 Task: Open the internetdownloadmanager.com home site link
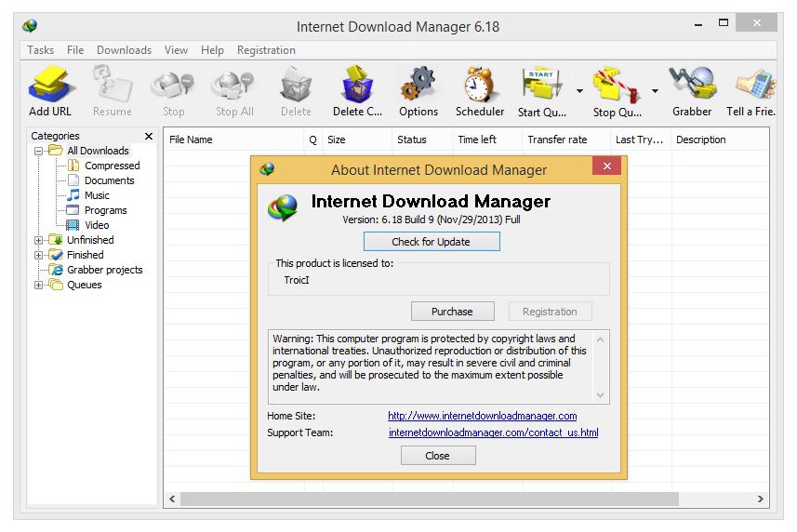pyautogui.click(x=482, y=416)
